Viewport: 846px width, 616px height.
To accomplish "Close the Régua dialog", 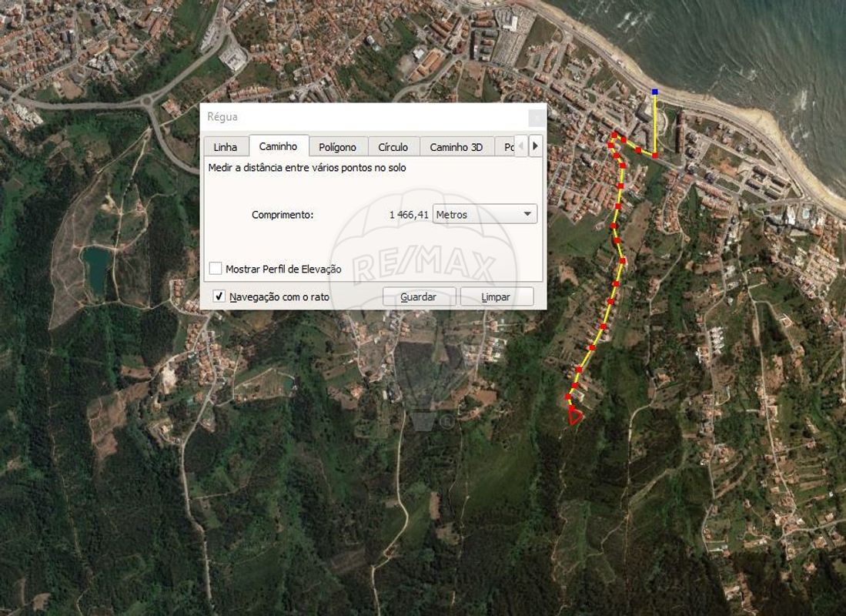I will pos(537,117).
